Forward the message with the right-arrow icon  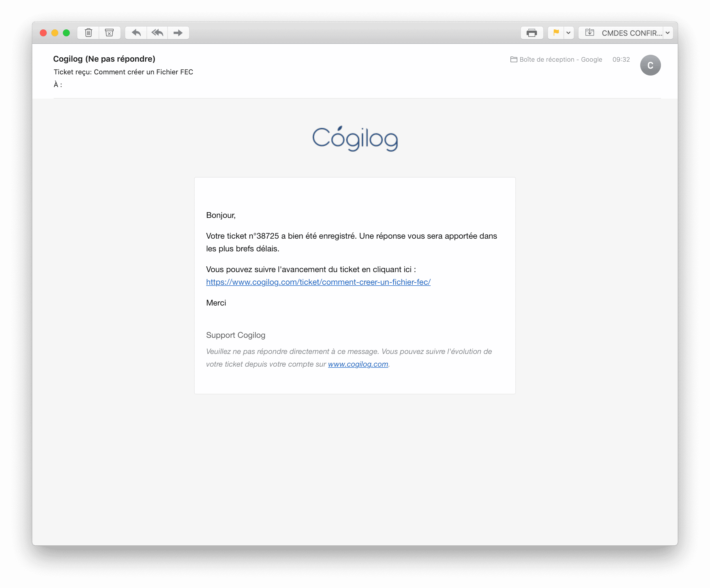[178, 33]
